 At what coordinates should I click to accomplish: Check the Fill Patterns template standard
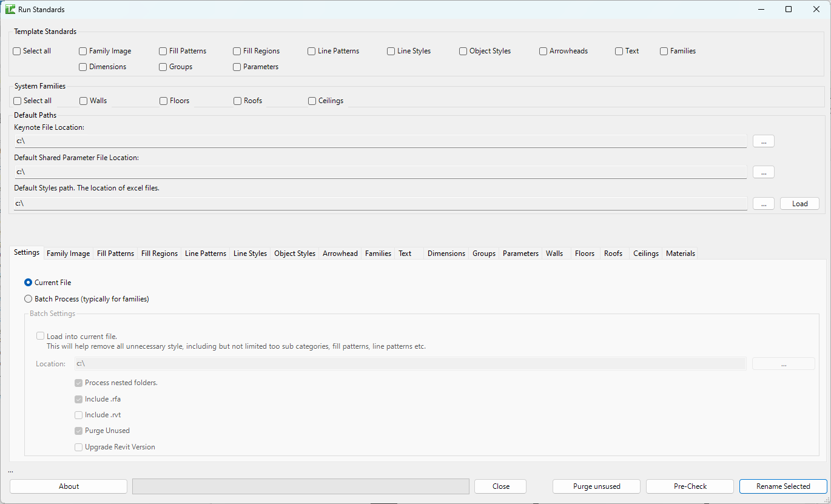coord(163,52)
